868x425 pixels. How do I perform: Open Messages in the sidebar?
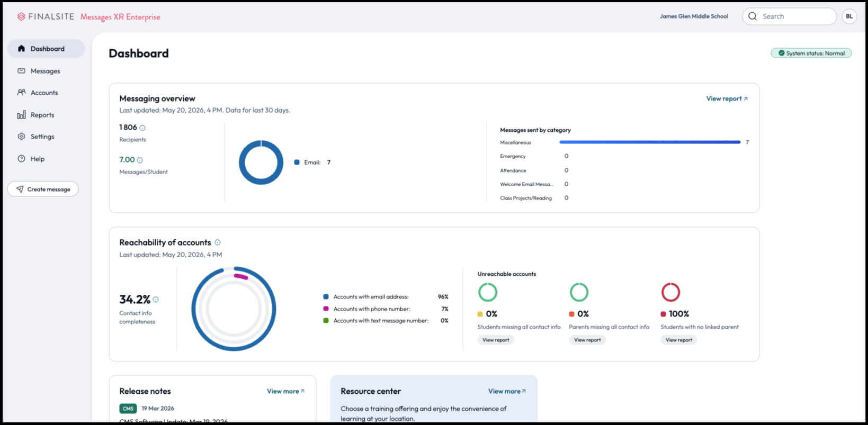(x=46, y=71)
